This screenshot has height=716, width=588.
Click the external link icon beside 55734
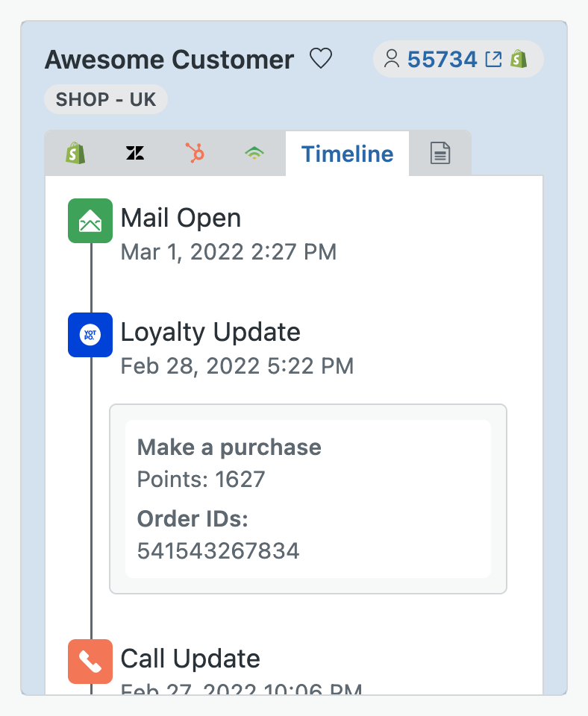point(493,60)
